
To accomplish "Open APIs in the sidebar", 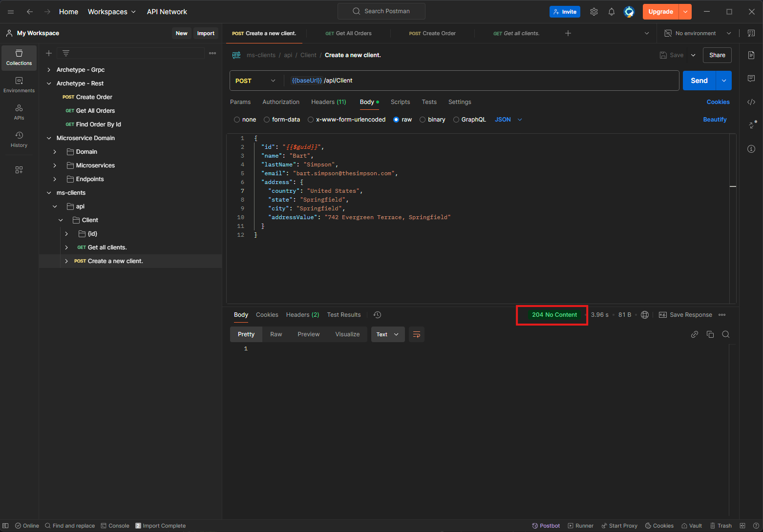I will click(x=19, y=112).
